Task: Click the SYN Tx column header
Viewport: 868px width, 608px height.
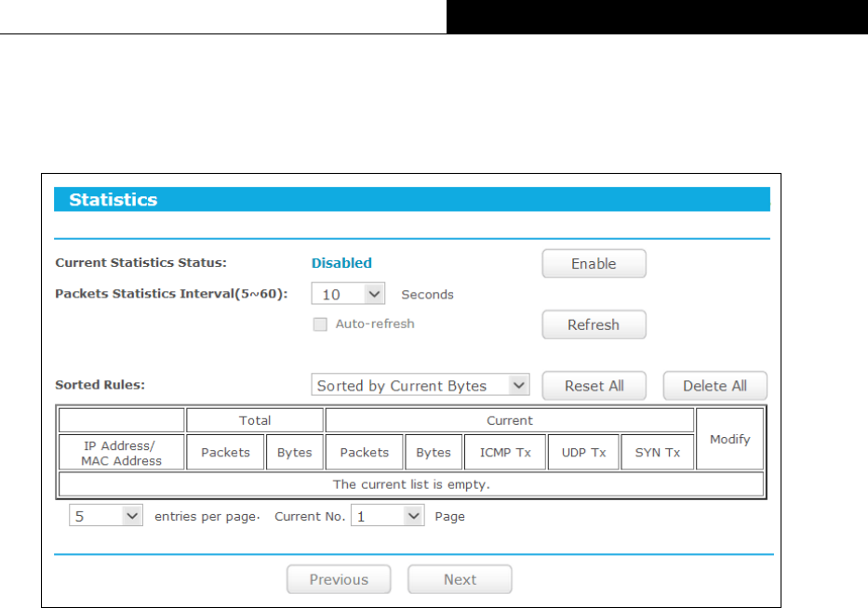Action: pyautogui.click(x=657, y=453)
